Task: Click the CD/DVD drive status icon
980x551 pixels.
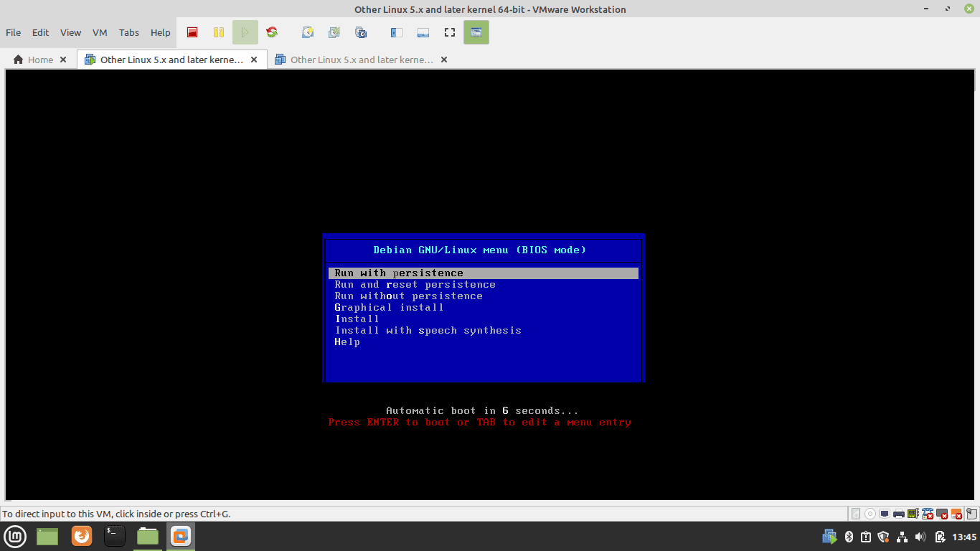Action: pos(870,514)
